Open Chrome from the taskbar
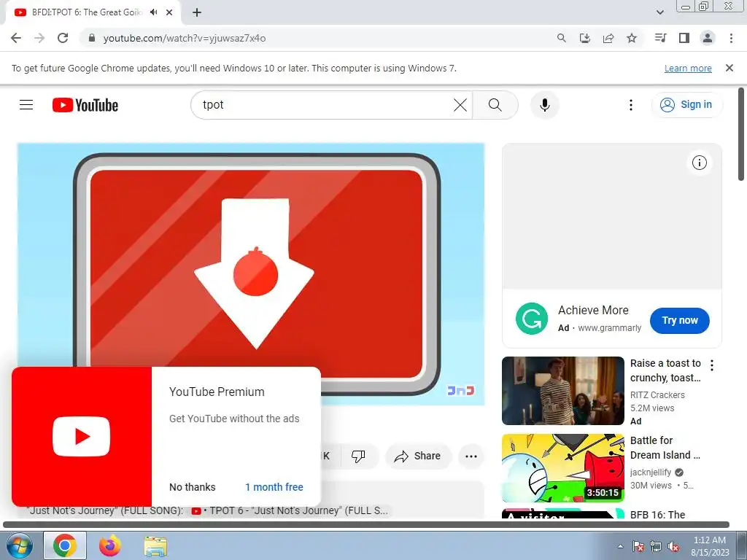Screen dimensions: 747x560 (x=65, y=545)
